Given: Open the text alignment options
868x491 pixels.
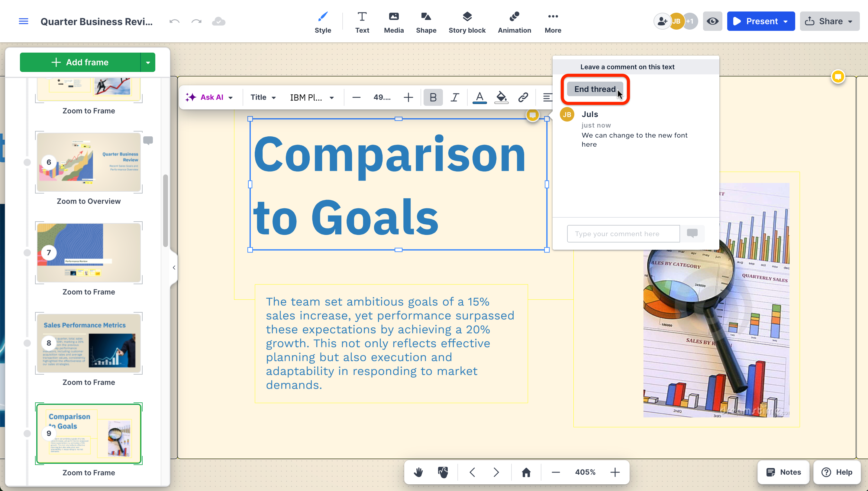Looking at the screenshot, I should pos(547,97).
